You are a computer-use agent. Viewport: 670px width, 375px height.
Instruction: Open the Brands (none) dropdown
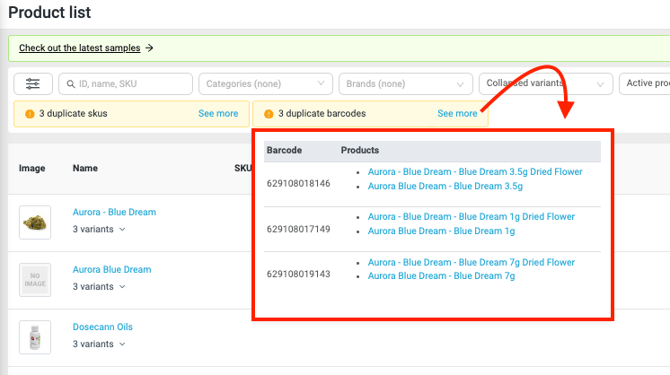[x=406, y=84]
